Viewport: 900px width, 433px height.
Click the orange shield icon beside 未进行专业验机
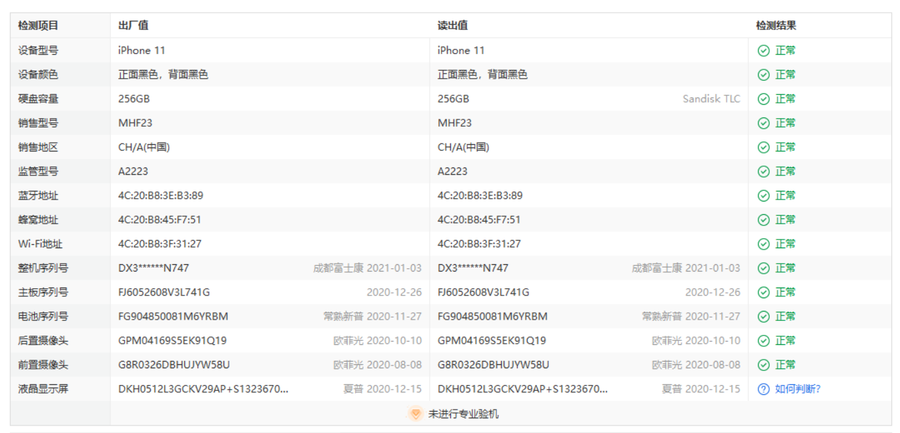pyautogui.click(x=416, y=413)
